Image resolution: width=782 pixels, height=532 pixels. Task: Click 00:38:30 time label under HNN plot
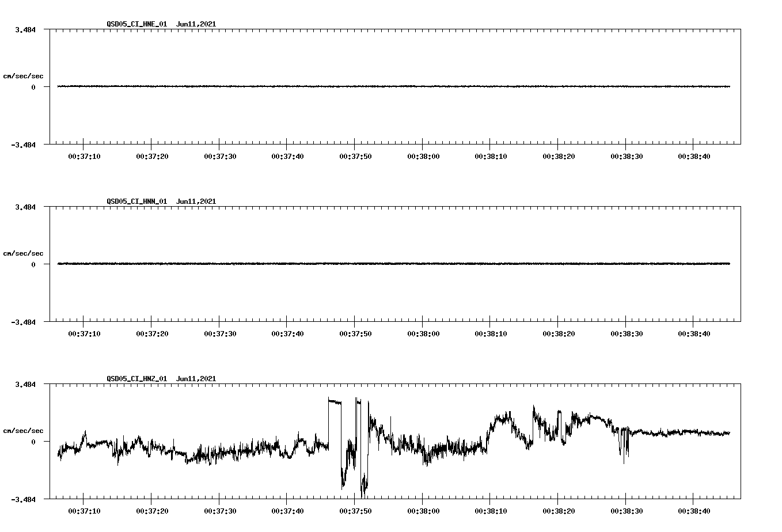(x=627, y=334)
